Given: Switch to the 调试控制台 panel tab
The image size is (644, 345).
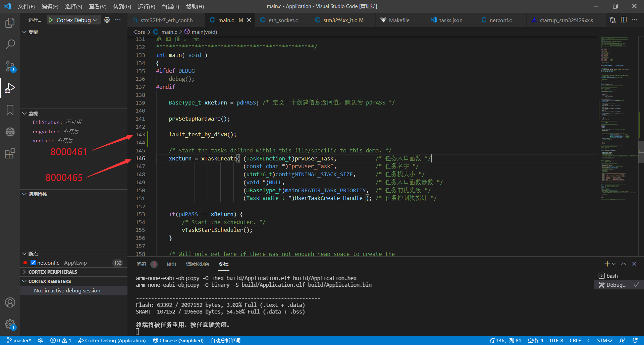Looking at the screenshot, I should coord(198,264).
